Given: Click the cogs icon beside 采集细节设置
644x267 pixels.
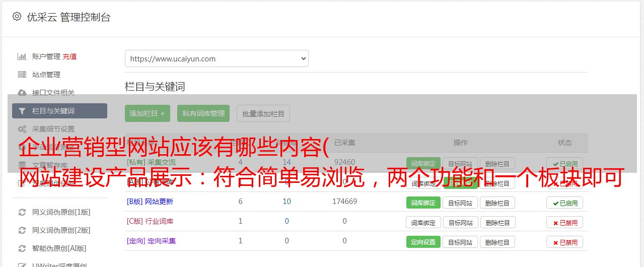Looking at the screenshot, I should pos(22,129).
